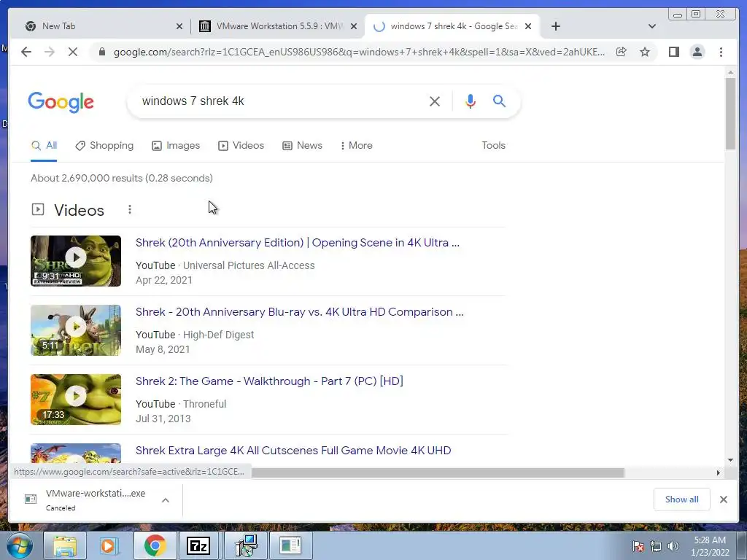Start voice search with microphone icon
This screenshot has width=747, height=560.
pyautogui.click(x=471, y=101)
